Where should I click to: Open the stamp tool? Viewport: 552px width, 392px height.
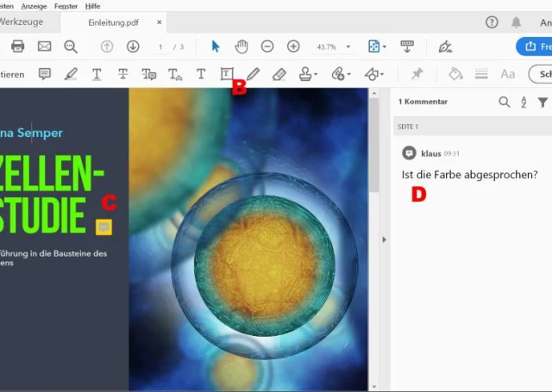306,74
